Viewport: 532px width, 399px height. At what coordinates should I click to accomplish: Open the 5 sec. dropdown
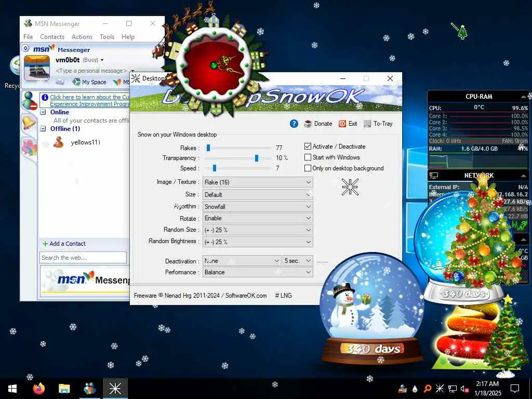click(x=298, y=261)
